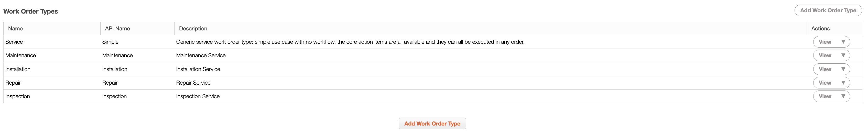View the Repair work order type

tap(824, 83)
